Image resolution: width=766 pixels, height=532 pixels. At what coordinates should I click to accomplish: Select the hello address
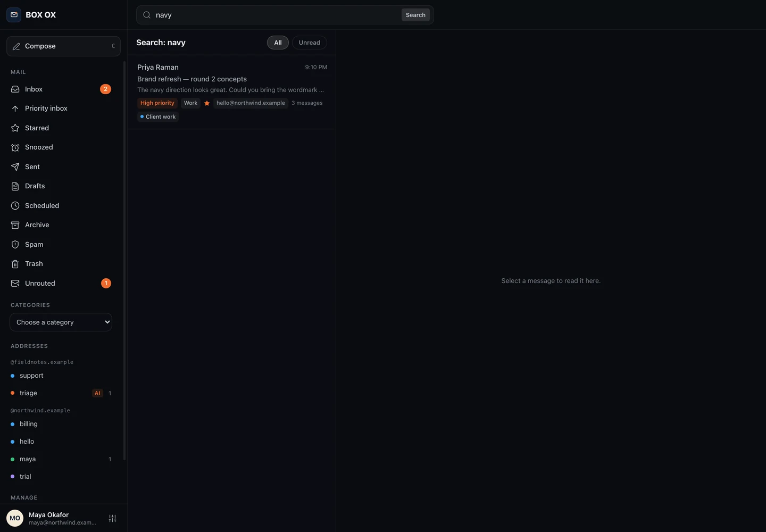click(61, 442)
